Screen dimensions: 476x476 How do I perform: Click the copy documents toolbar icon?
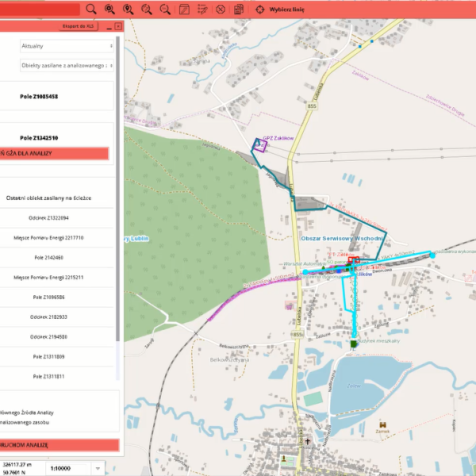click(240, 9)
